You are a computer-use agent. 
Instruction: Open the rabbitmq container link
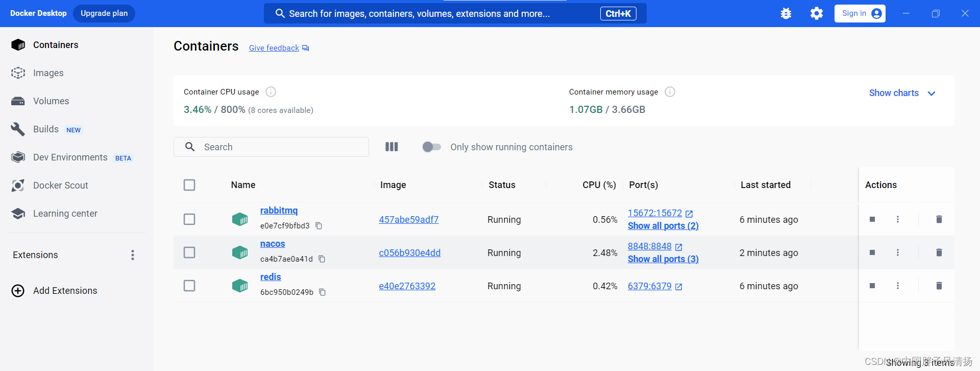[279, 211]
